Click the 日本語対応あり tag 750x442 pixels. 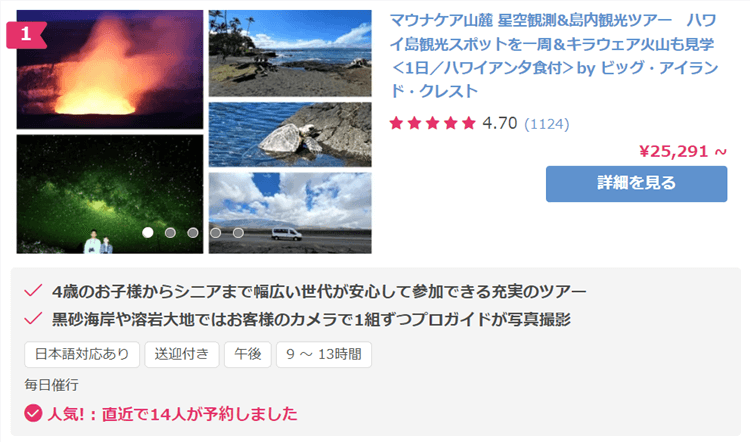(x=82, y=354)
